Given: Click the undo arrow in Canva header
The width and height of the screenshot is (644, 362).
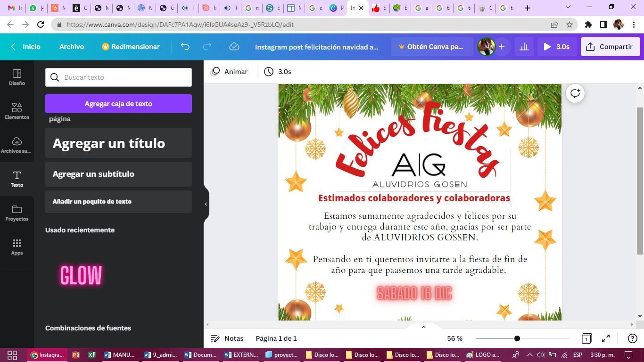Looking at the screenshot, I should pyautogui.click(x=185, y=47).
